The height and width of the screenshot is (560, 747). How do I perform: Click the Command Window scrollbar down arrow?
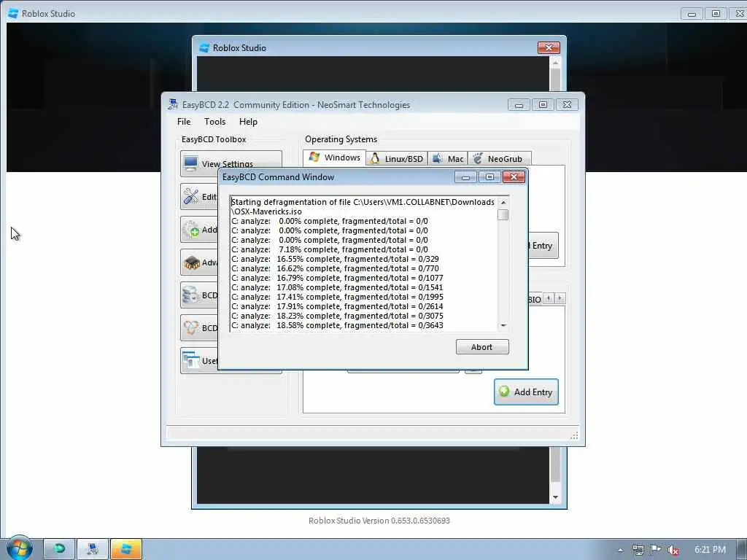pyautogui.click(x=503, y=326)
